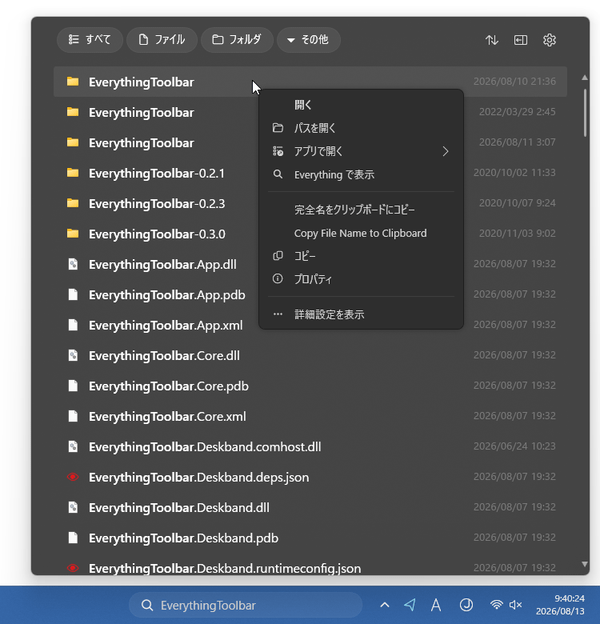
Task: Select EverythingToolbar folder dated 2026/08/11
Action: (x=310, y=142)
